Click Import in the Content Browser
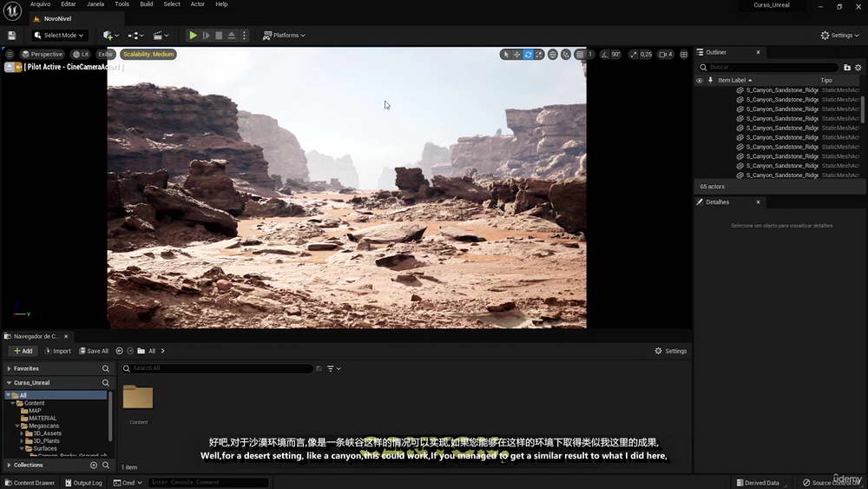 coord(58,351)
